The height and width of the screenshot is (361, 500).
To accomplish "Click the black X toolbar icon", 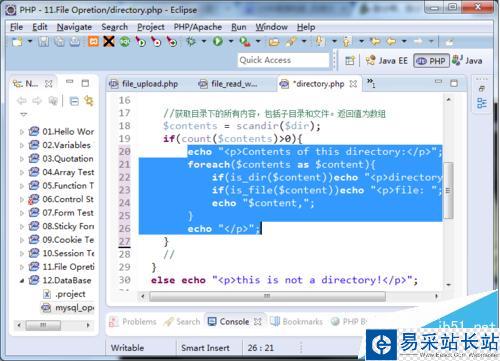I will 109,42.
